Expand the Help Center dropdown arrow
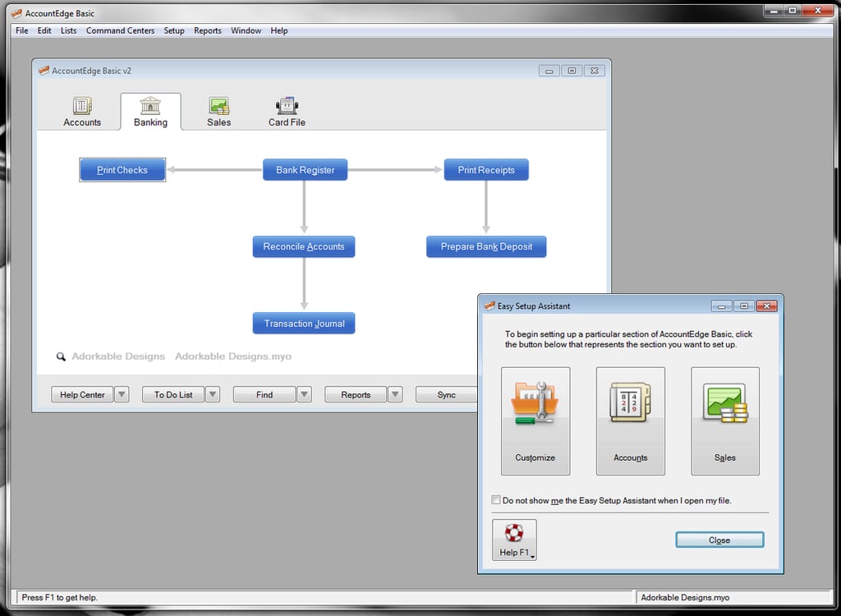The height and width of the screenshot is (616, 841). click(122, 394)
